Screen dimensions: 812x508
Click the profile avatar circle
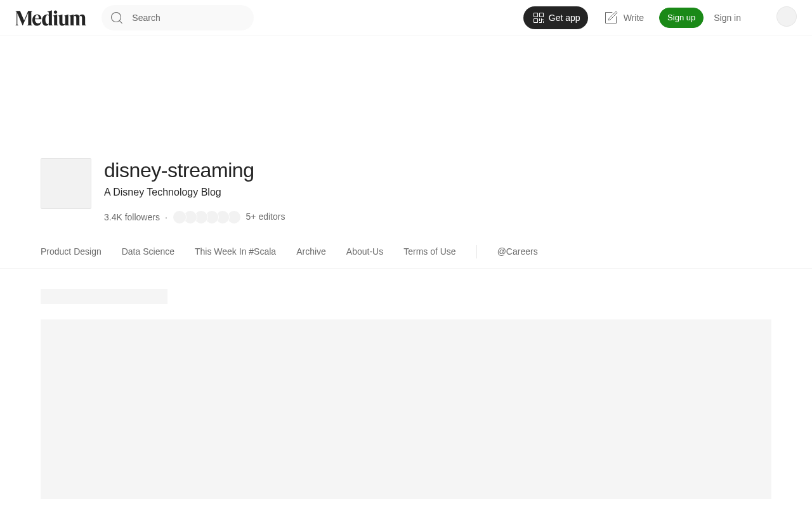coord(787,17)
